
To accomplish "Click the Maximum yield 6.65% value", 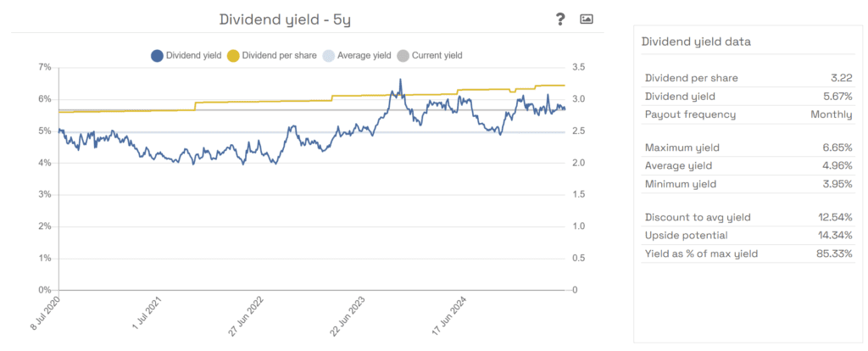I will [x=834, y=148].
